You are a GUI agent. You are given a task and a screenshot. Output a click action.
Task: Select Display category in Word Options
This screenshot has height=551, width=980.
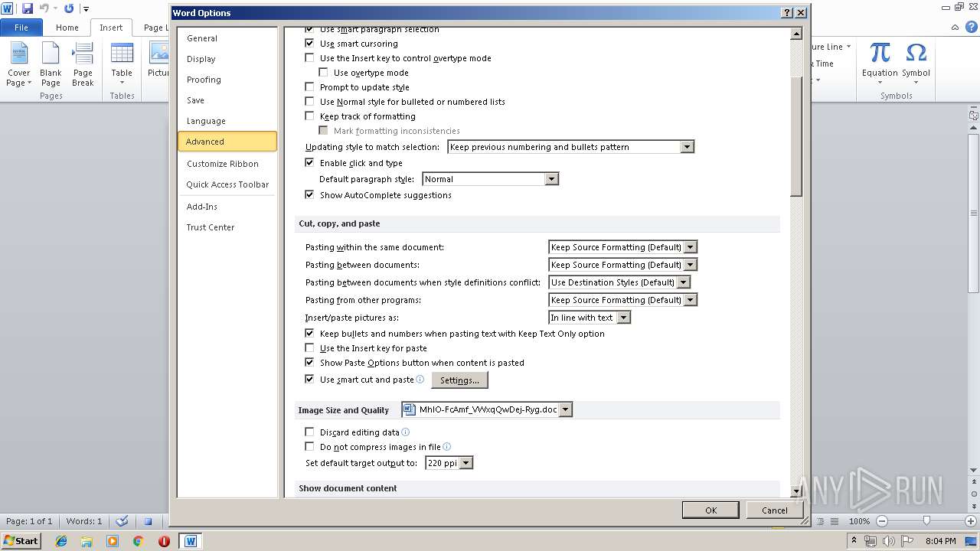tap(201, 59)
